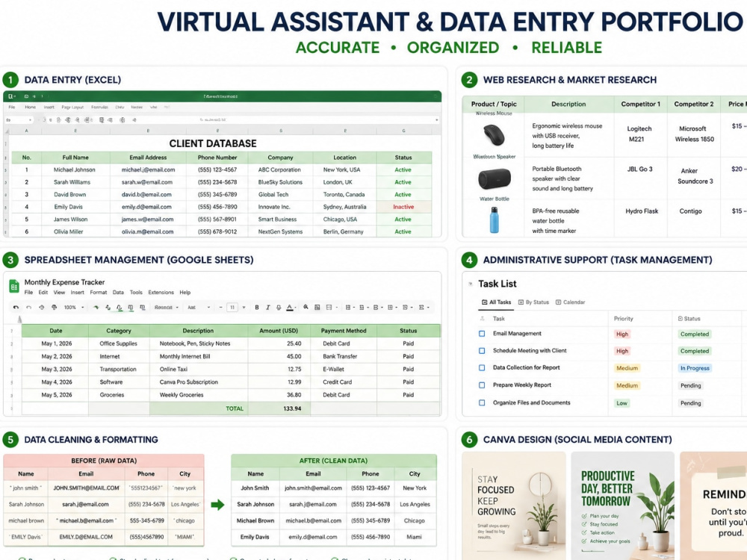Collapse the Task List section triangle

click(x=470, y=284)
